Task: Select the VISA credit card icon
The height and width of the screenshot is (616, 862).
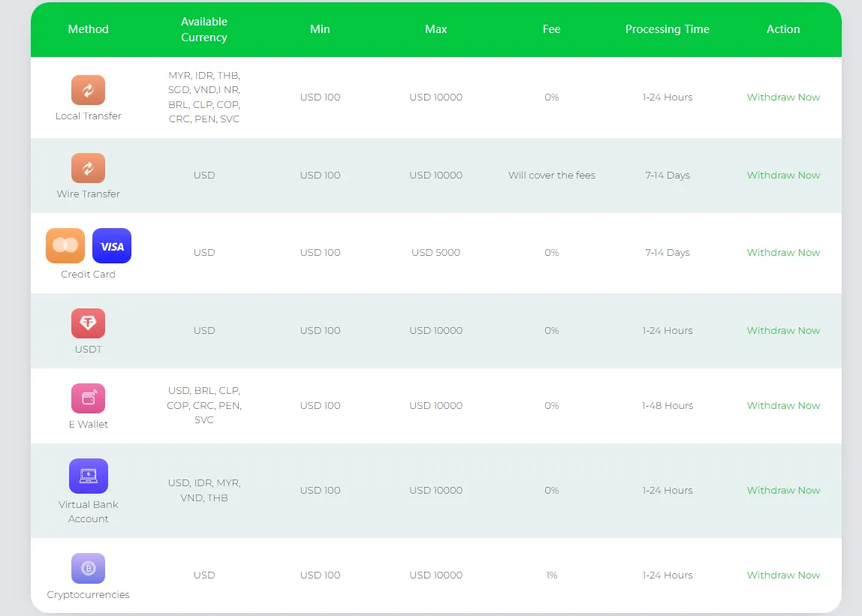Action: click(x=112, y=245)
